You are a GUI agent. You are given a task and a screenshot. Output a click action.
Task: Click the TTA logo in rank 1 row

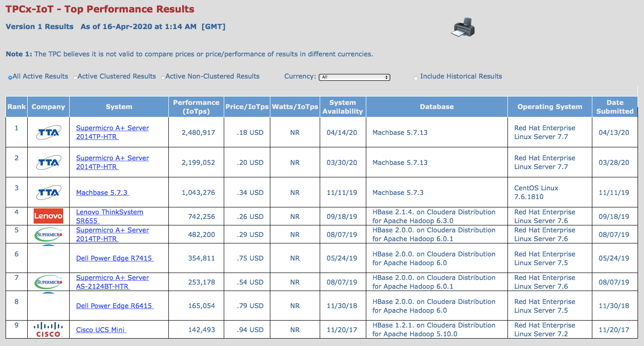pyautogui.click(x=48, y=133)
